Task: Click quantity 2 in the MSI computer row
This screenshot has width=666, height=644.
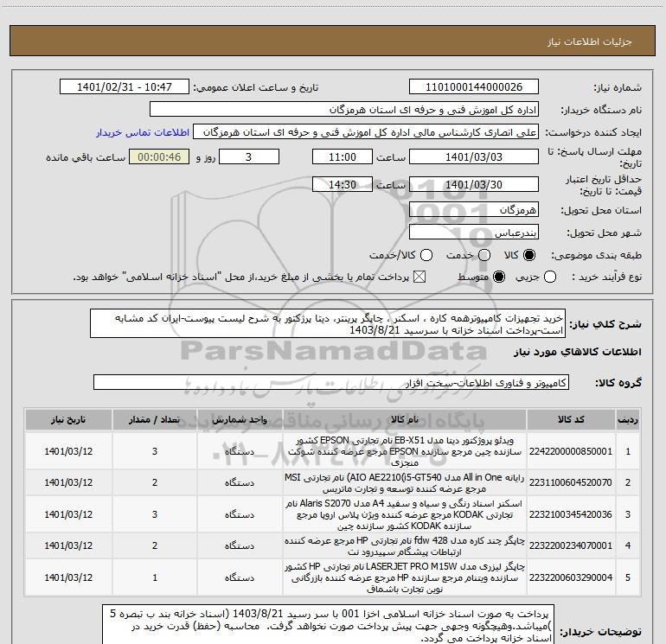Action: [155, 482]
